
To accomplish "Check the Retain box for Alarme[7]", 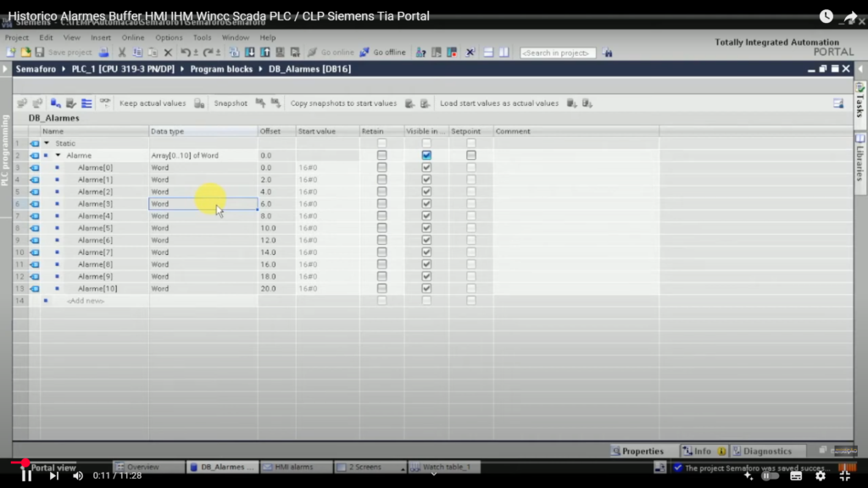I will [382, 252].
